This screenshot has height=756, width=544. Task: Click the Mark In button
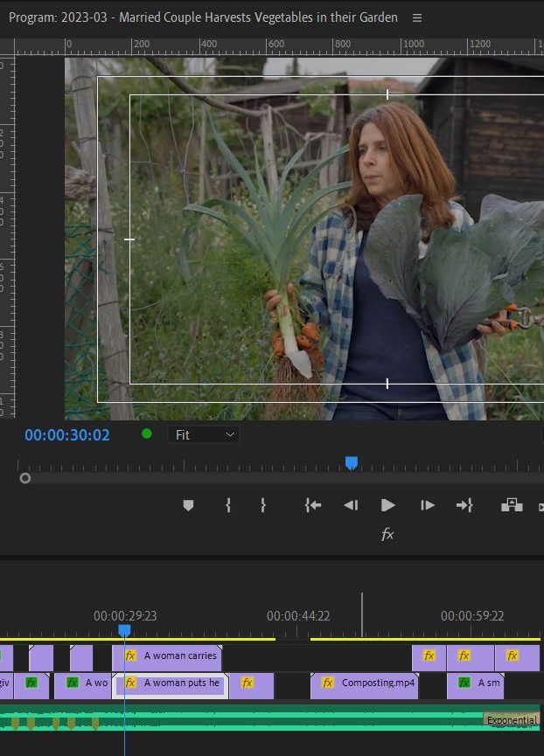pos(228,505)
